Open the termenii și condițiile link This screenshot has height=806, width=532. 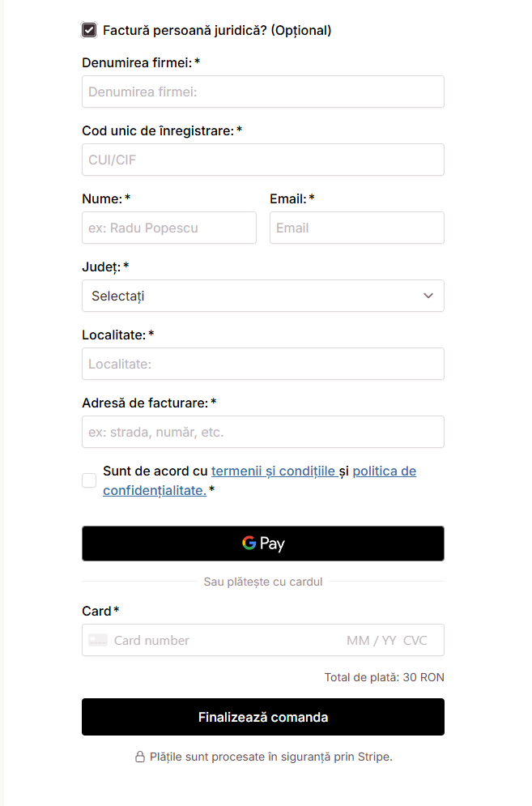tap(273, 471)
